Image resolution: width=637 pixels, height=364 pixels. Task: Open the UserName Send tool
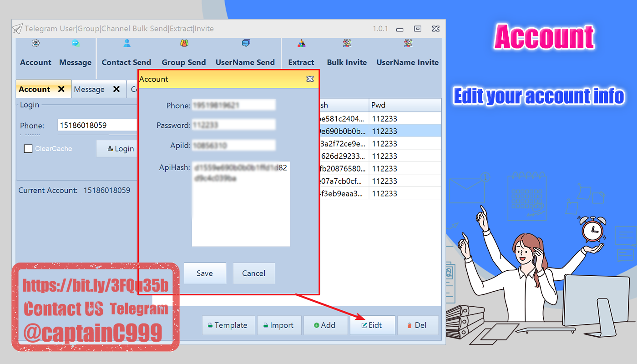point(245,53)
